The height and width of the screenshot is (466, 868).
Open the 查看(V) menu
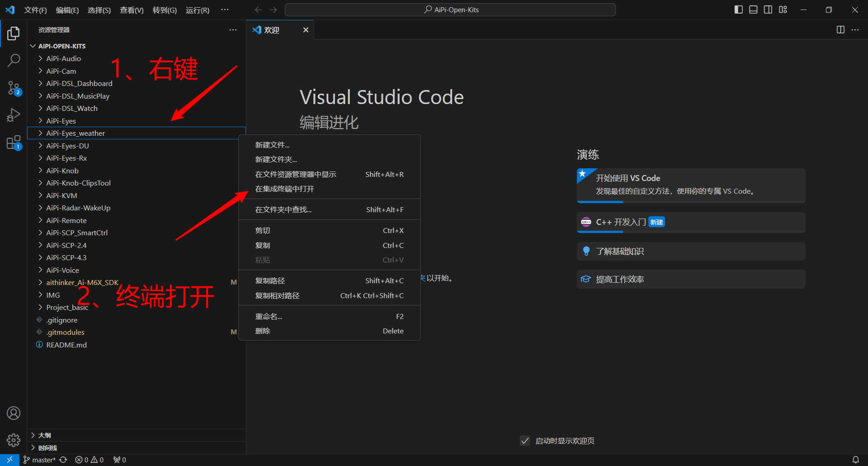coord(132,10)
